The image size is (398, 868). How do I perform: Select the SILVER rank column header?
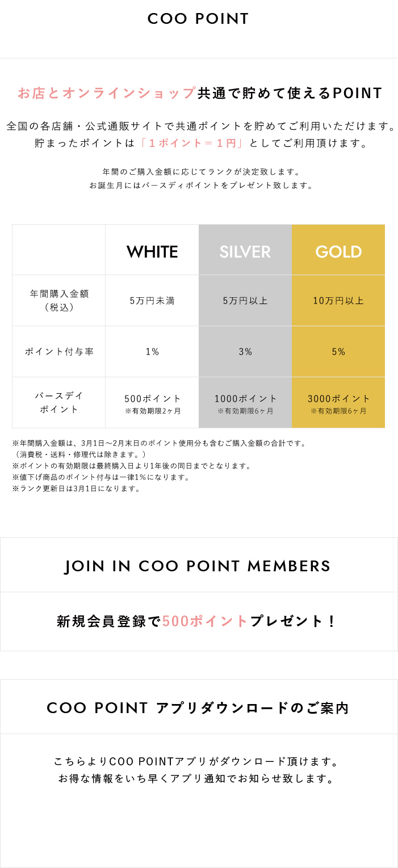point(245,251)
